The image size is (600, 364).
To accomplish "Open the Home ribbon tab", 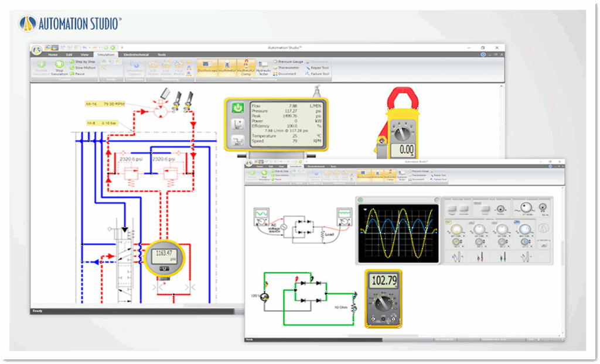I will pyautogui.click(x=53, y=54).
